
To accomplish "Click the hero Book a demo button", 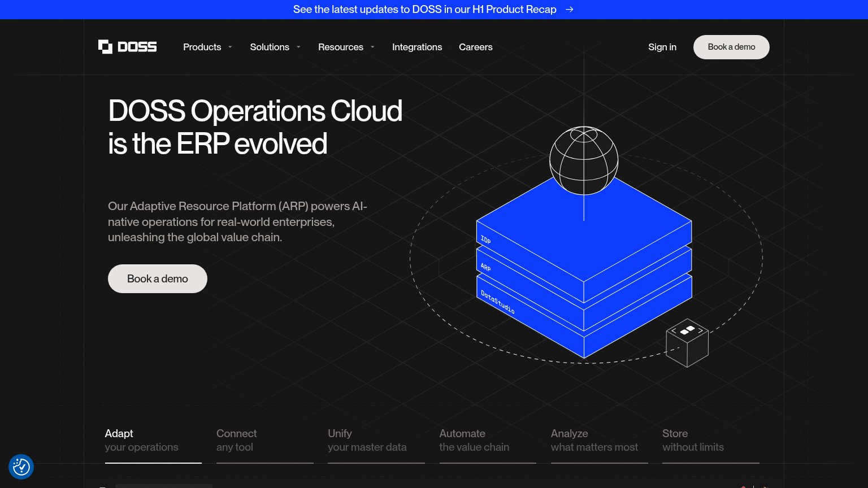I will [x=158, y=278].
